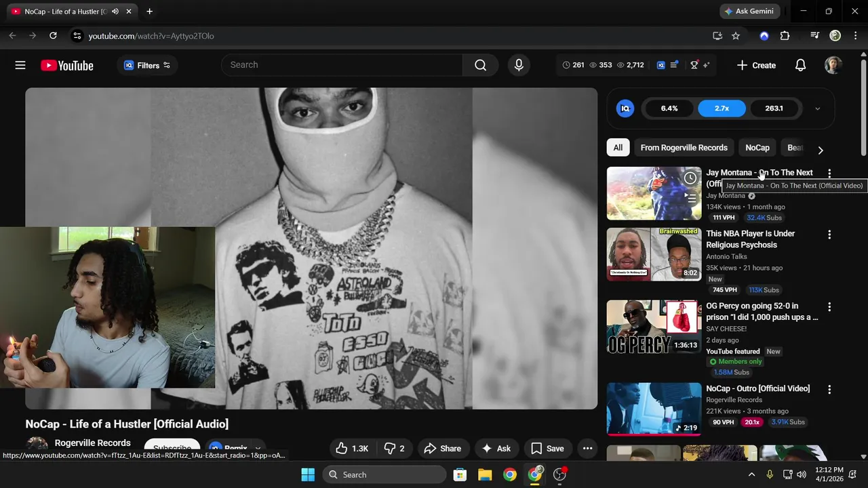The height and width of the screenshot is (488, 868).
Task: Reload the page
Action: (x=53, y=36)
